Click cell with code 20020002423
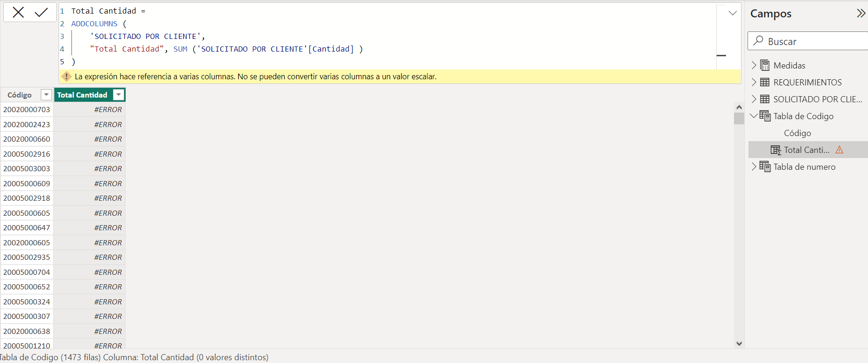The image size is (868, 363). pyautogui.click(x=27, y=124)
